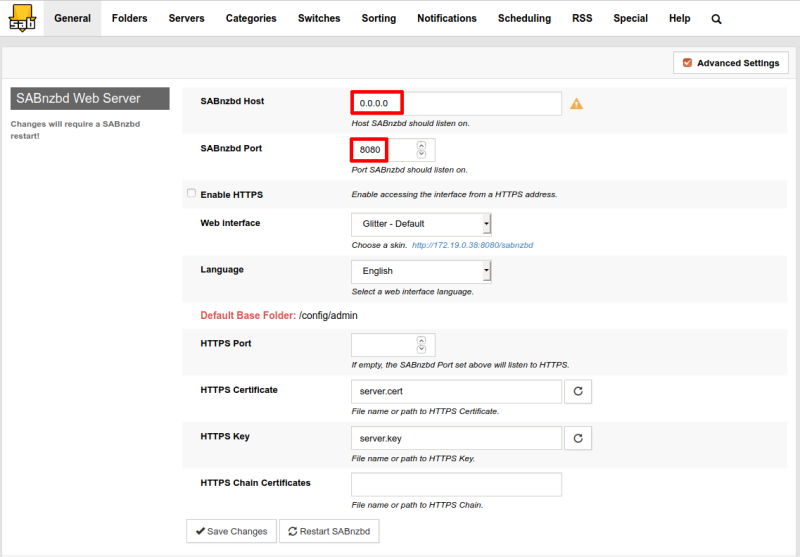Decrease HTTPS Port with down arrow

[421, 349]
